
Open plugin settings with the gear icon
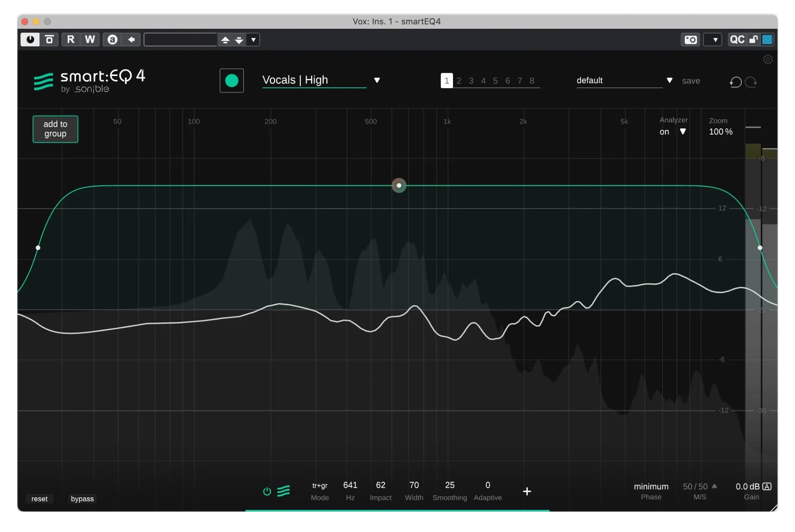[x=768, y=59]
